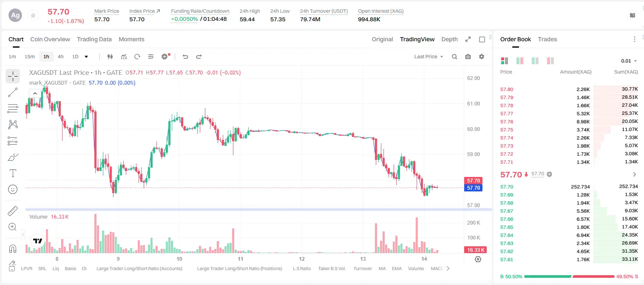The image size is (644, 285).
Task: Open the Last Price dropdown
Action: point(428,57)
